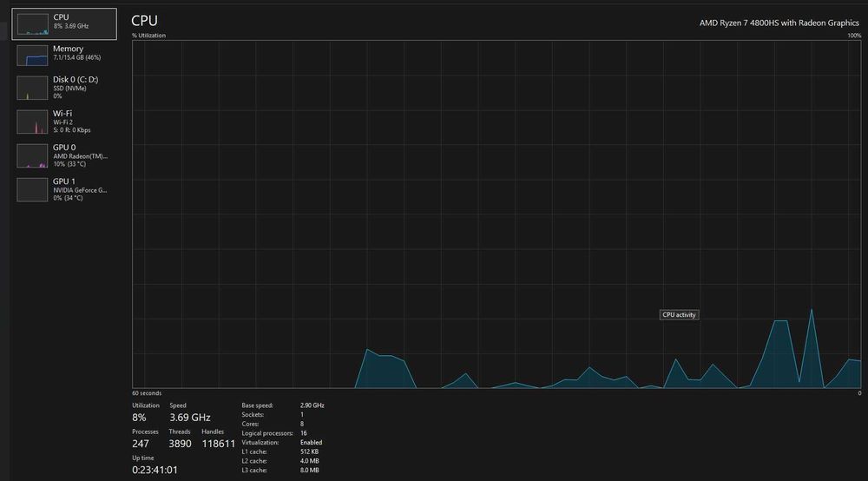Click the Memory 7.1/15.4 GB (46%) text
The width and height of the screenshot is (868, 481).
[x=77, y=57]
